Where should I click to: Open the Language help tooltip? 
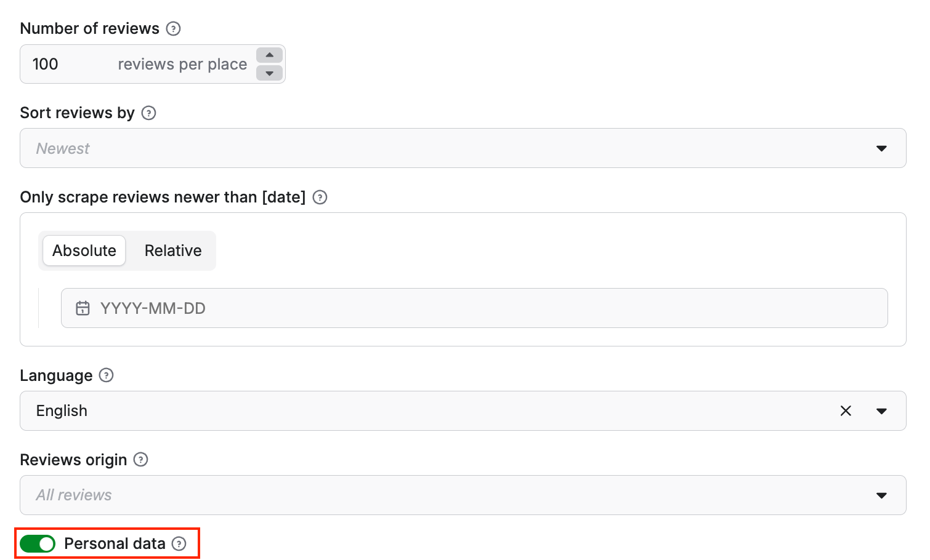[105, 375]
